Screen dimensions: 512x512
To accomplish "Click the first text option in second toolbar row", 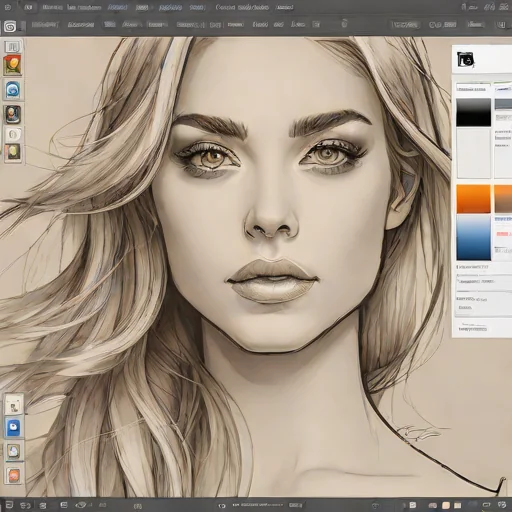I will point(45,25).
